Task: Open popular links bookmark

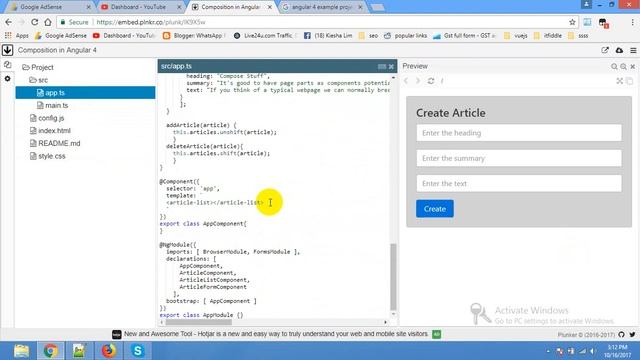Action: 405,36
